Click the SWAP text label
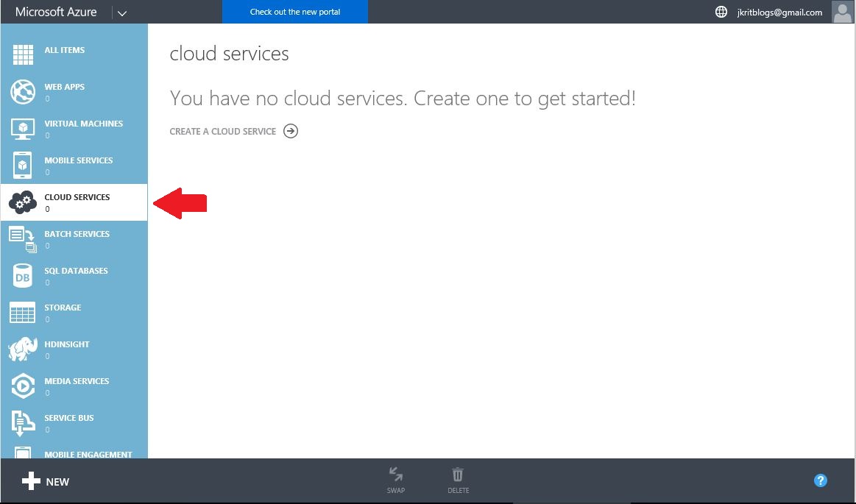The width and height of the screenshot is (856, 504). (396, 490)
